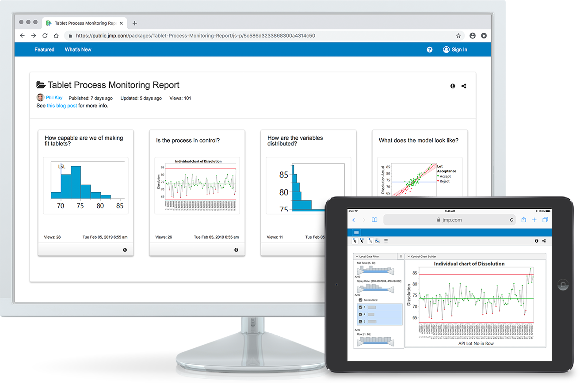Go forward in the desktop browser
The image size is (580, 392).
pos(34,36)
